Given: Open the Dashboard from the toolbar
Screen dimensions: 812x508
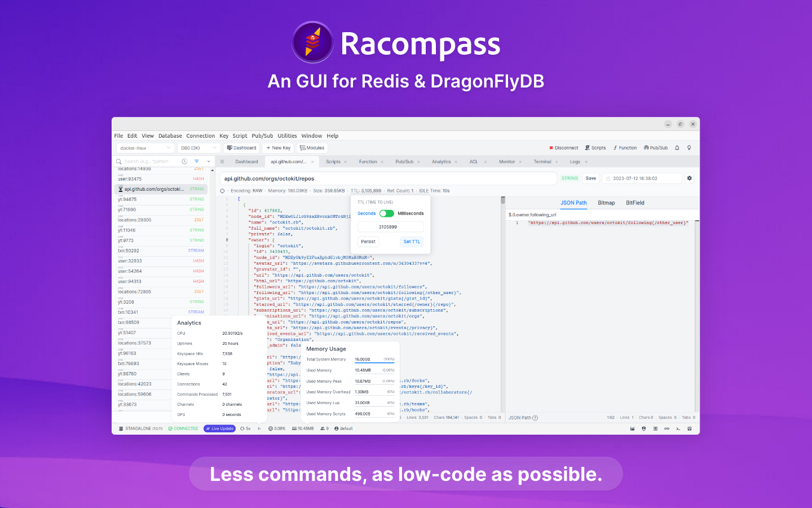Looking at the screenshot, I should click(x=241, y=147).
